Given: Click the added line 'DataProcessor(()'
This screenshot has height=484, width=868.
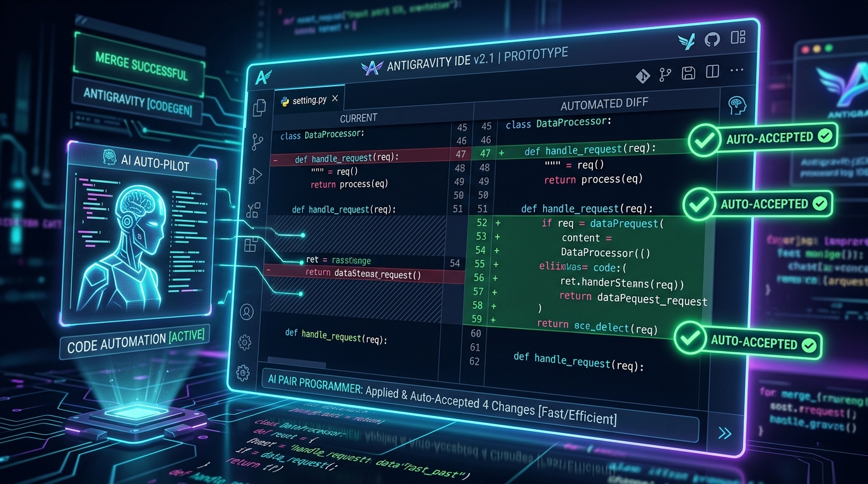Looking at the screenshot, I should coord(606,253).
